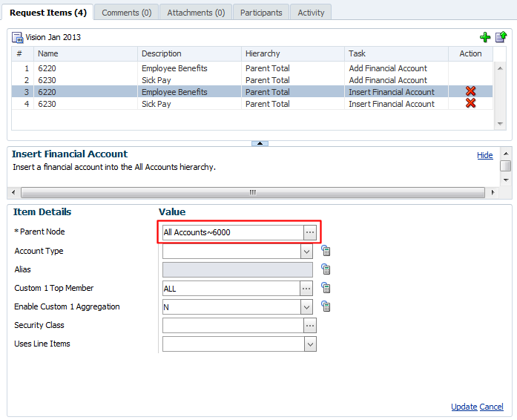Open the Security Class ellipsis browse button
The image size is (517, 420).
click(310, 325)
